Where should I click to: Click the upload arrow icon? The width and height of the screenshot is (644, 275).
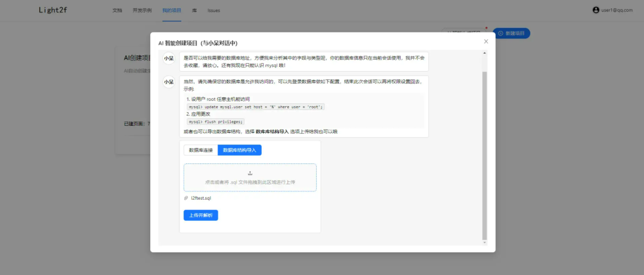point(250,173)
